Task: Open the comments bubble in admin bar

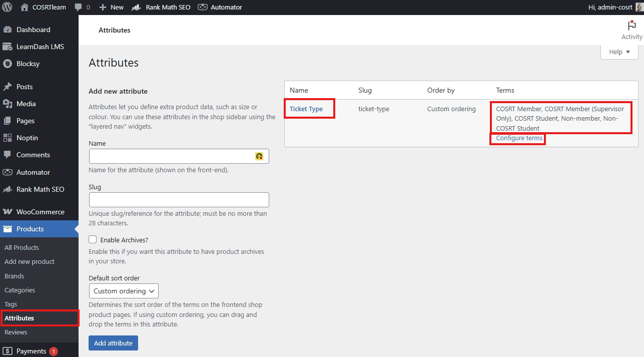Action: 79,7
